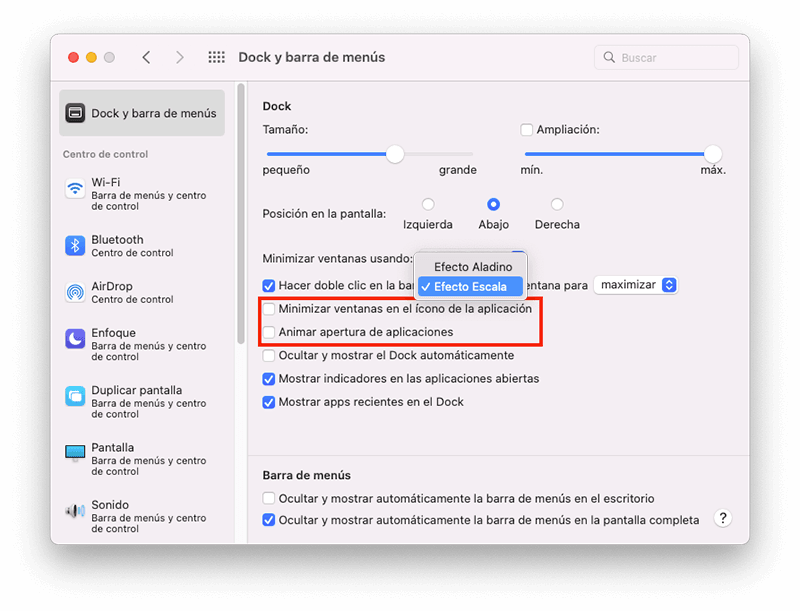Select the Duplicar pantalla sidebar label
The width and height of the screenshot is (800, 611).
[x=136, y=390]
